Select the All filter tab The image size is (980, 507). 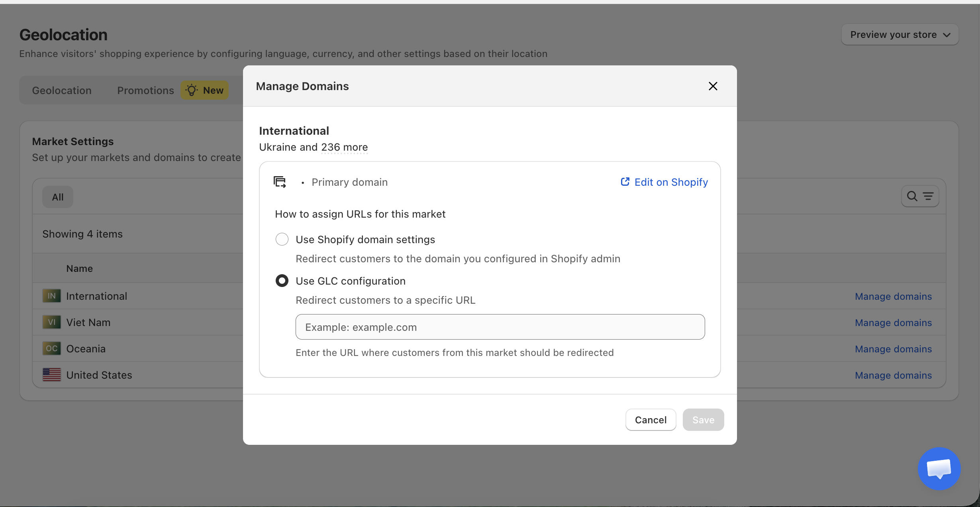58,197
